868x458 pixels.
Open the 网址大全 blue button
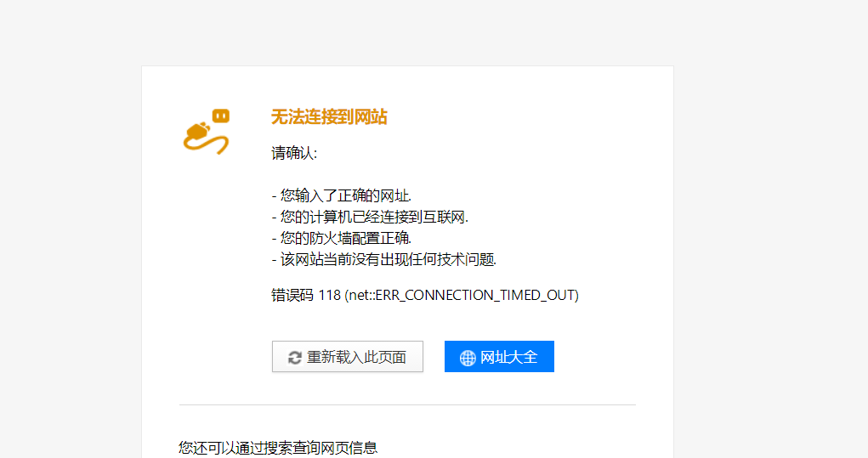(x=499, y=357)
